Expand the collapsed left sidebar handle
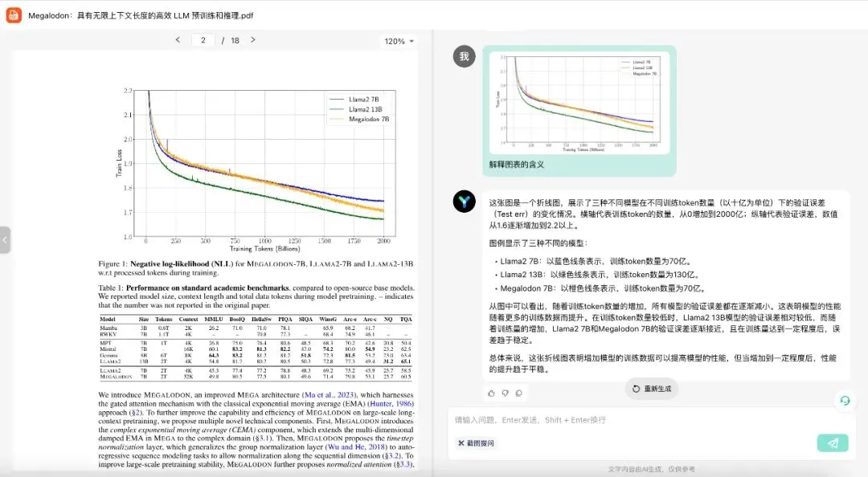The height and width of the screenshot is (477, 868). (5, 240)
